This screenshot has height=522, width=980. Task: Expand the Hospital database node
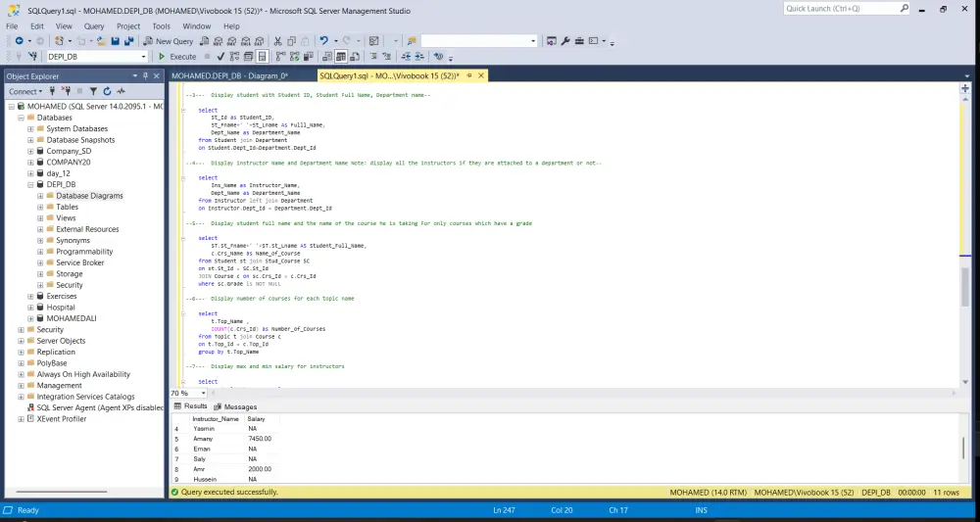(30, 308)
